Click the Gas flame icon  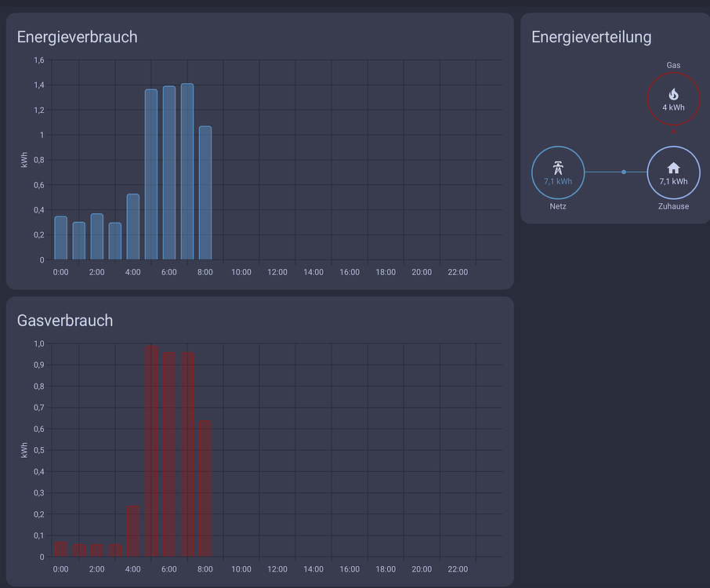pos(673,94)
